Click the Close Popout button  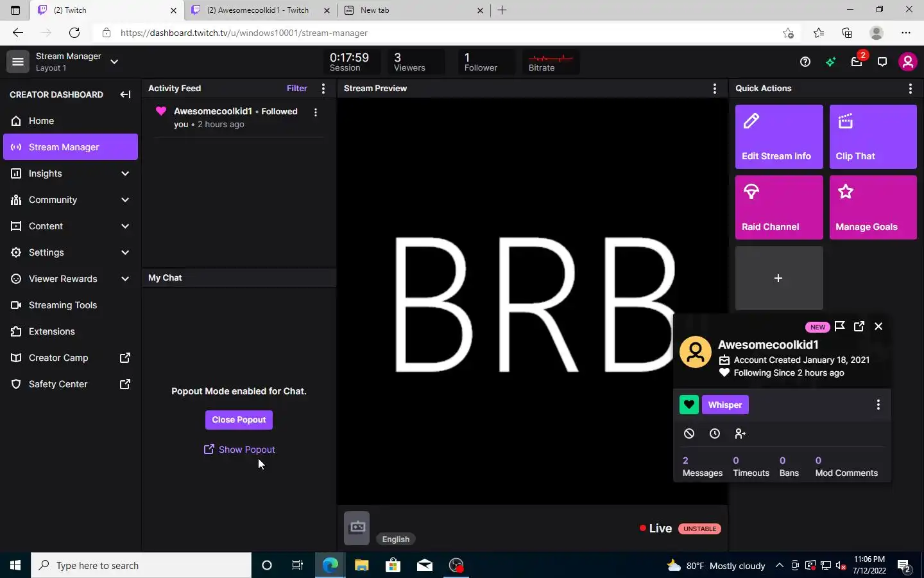(239, 420)
